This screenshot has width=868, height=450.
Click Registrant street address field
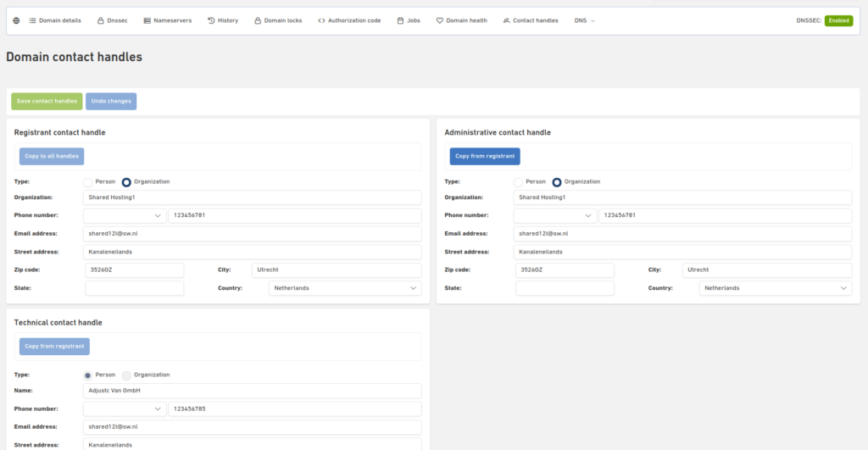(x=253, y=252)
